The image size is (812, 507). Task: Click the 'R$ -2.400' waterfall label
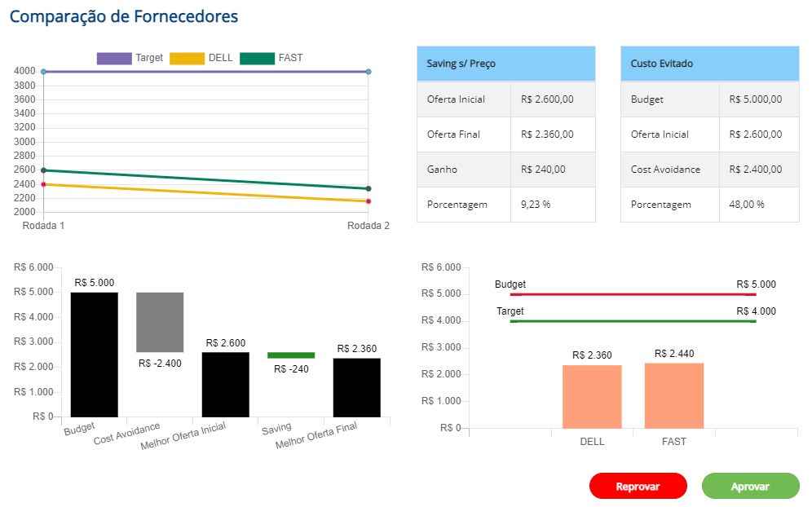coord(160,364)
